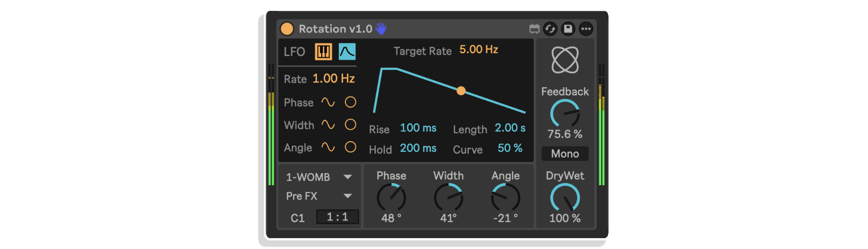
Task: Click the Mono button
Action: coord(565,154)
